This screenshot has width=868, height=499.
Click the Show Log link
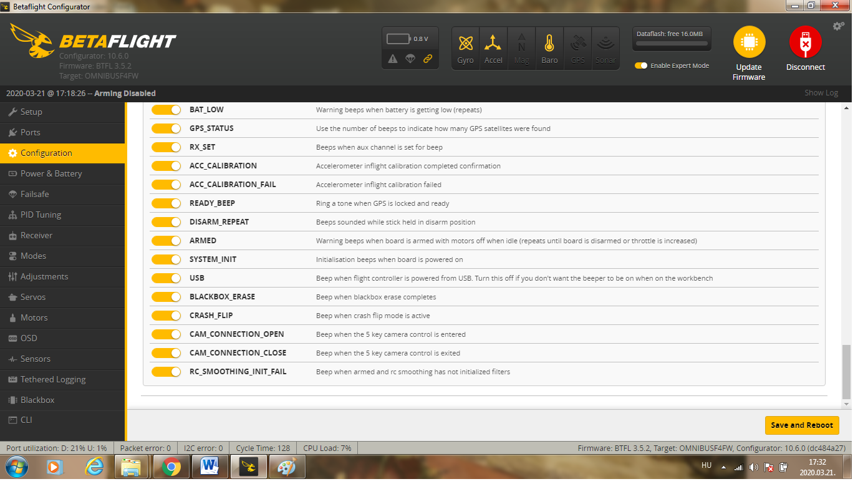821,93
